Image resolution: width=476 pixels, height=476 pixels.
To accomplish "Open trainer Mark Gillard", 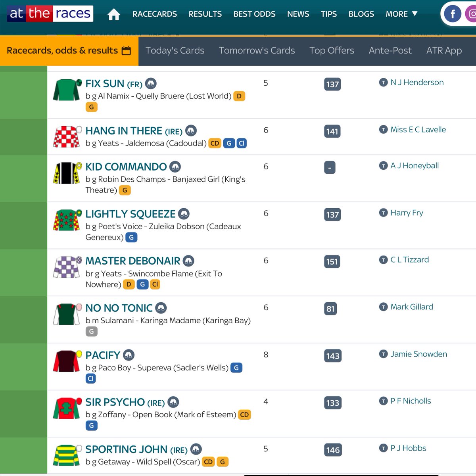I will tap(412, 307).
